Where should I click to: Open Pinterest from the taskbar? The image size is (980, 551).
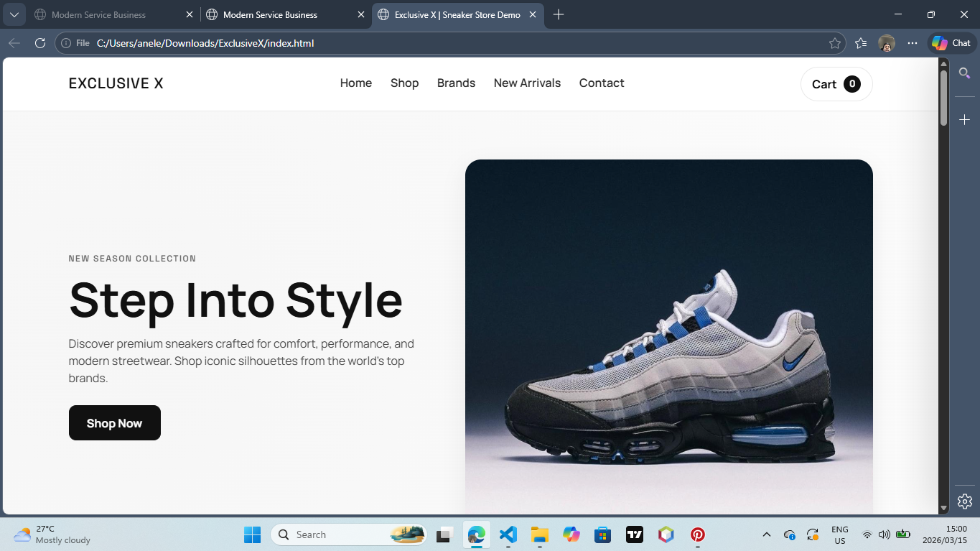(x=698, y=534)
